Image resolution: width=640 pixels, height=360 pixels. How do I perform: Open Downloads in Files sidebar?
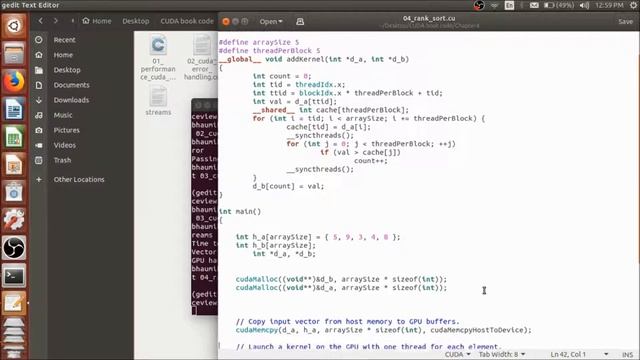(71, 100)
